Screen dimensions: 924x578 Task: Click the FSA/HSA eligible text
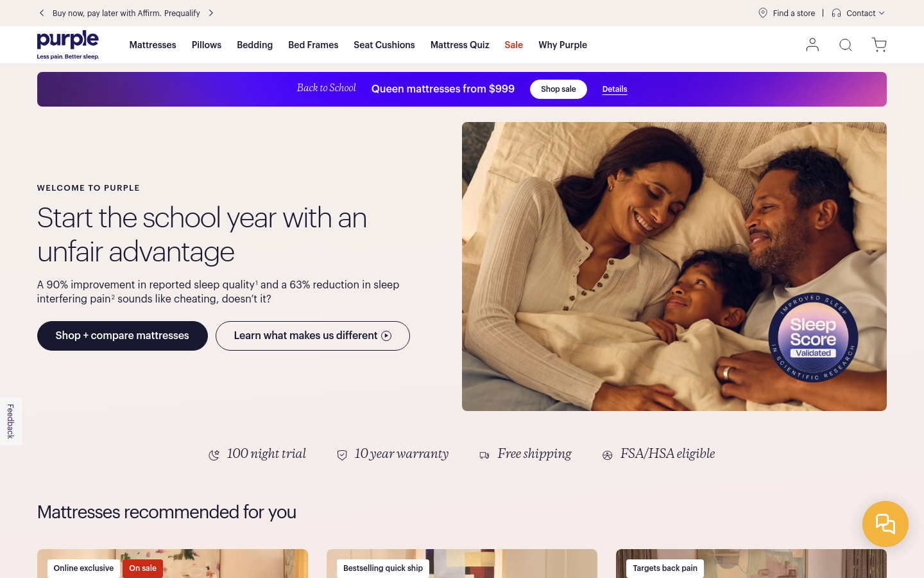667,454
